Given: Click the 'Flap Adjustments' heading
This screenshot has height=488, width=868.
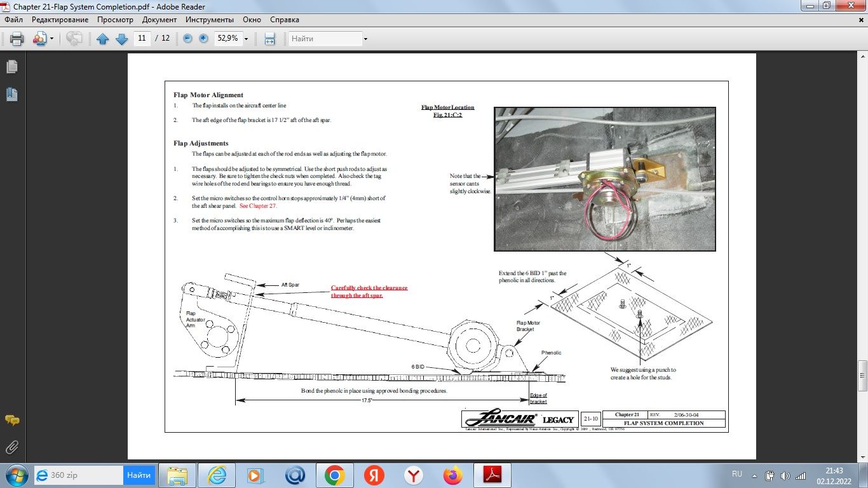Looking at the screenshot, I should pyautogui.click(x=201, y=143).
